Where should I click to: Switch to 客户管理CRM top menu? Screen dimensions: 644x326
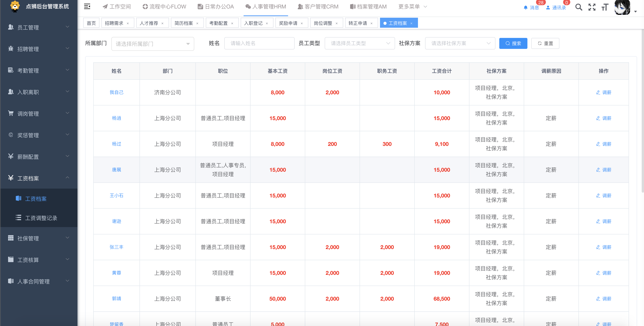coord(318,7)
